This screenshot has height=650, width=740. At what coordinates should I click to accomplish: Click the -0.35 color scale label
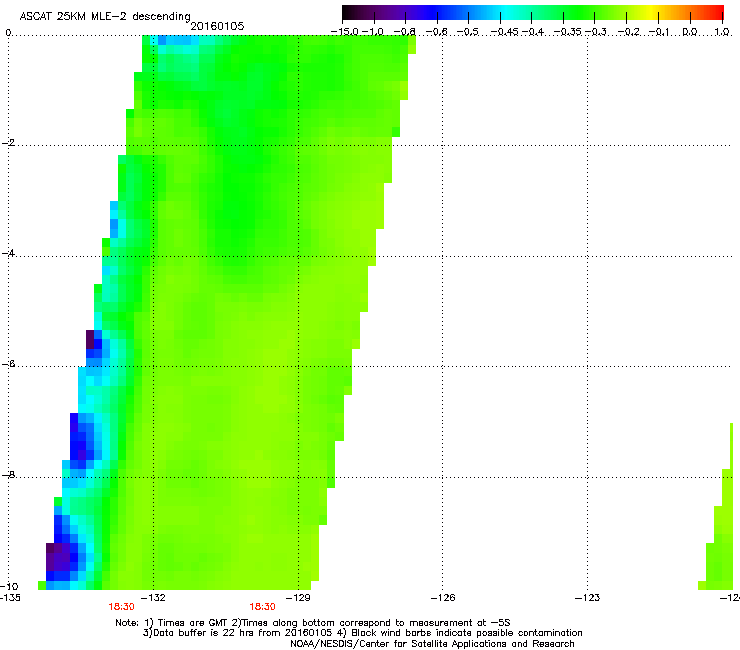(567, 32)
